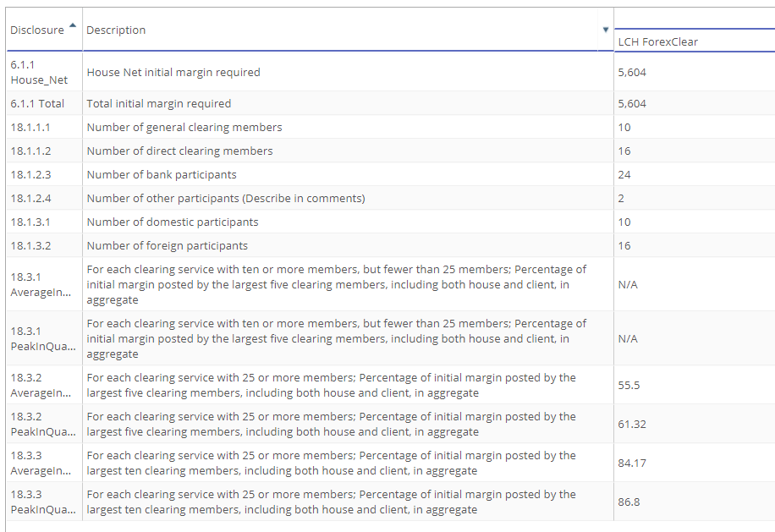Viewport: 775px width, 532px height.
Task: Open the Description column filter dropdown
Action: click(606, 30)
